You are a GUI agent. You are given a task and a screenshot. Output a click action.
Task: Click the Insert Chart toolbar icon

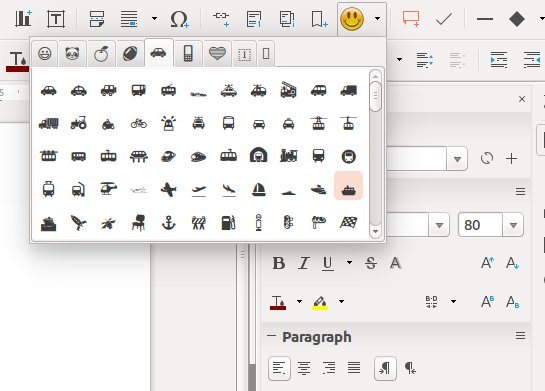[24, 18]
